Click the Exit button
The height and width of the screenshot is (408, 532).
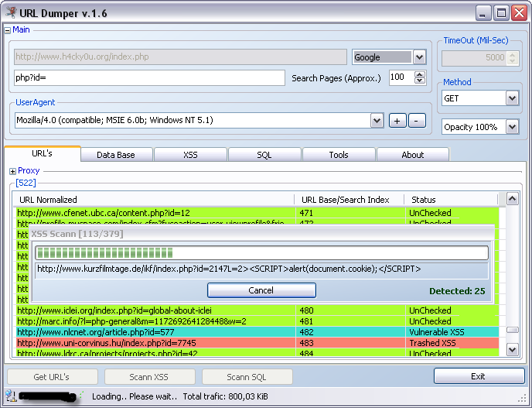click(479, 376)
